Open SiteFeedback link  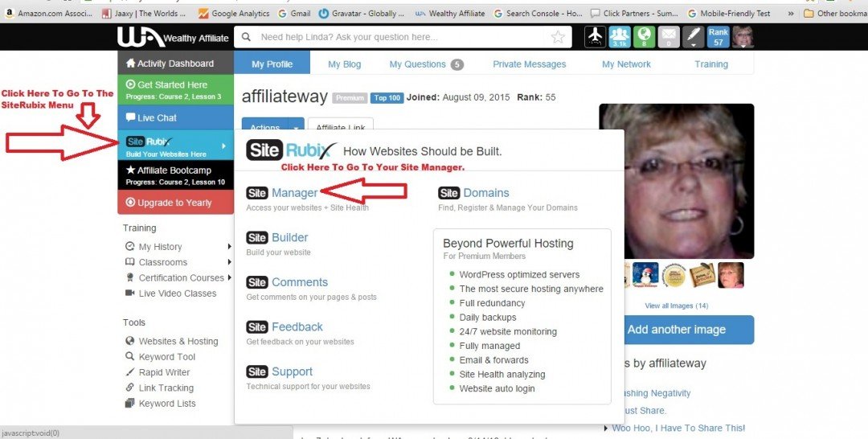285,326
